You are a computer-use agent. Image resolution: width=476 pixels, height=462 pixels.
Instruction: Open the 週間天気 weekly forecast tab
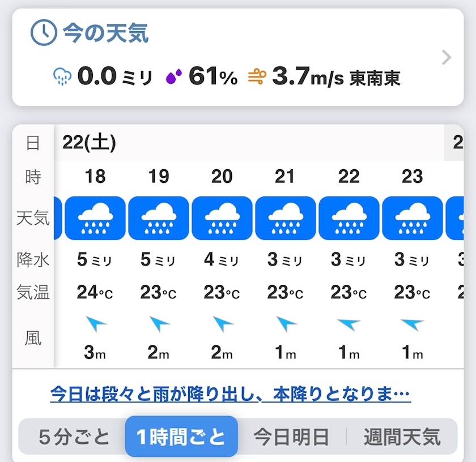pyautogui.click(x=402, y=437)
